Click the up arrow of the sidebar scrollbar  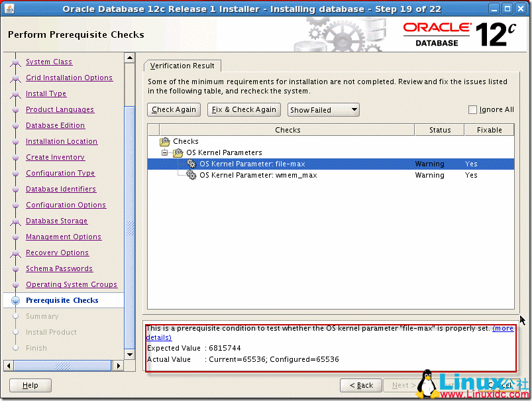coord(130,58)
